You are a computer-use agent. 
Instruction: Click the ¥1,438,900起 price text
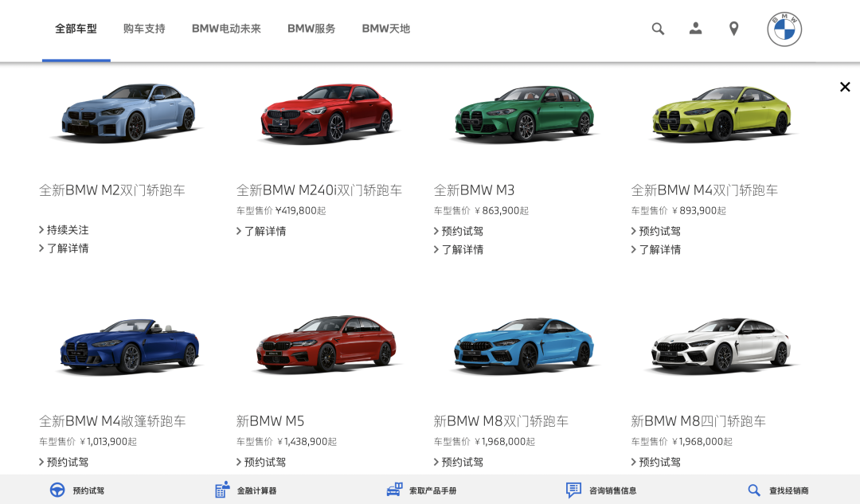pyautogui.click(x=307, y=441)
